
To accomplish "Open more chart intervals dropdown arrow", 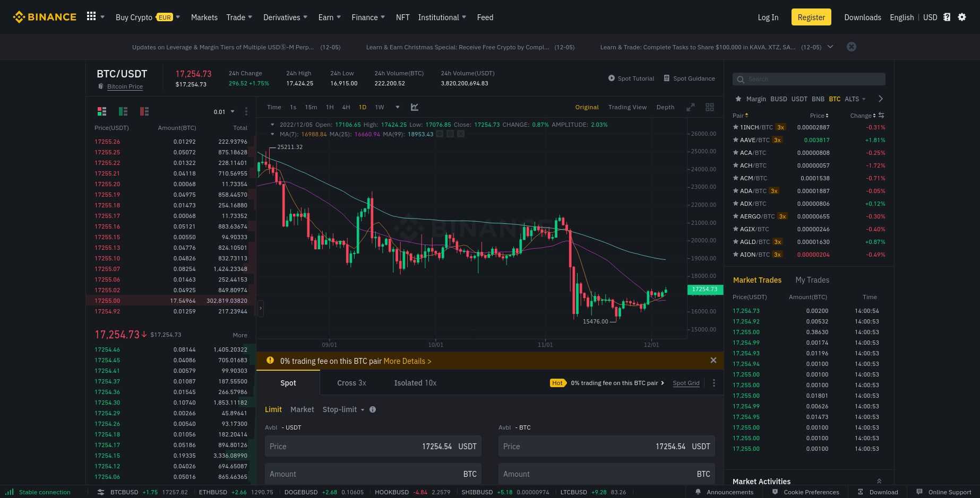I will tap(398, 107).
